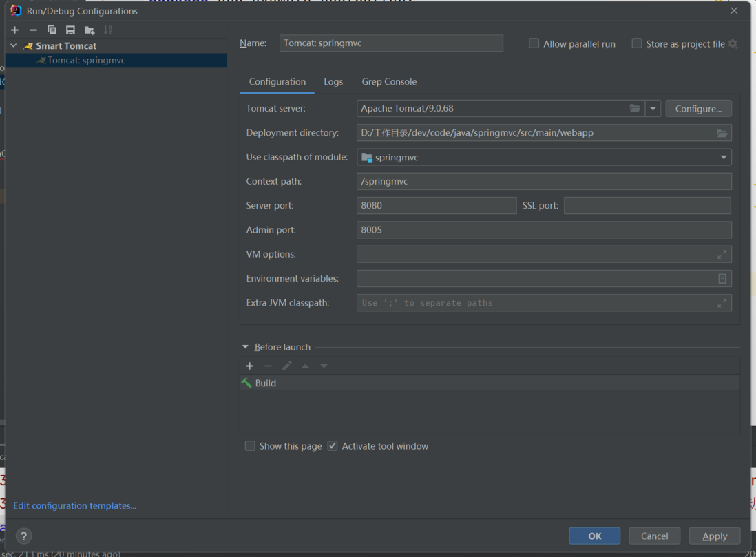
Task: Enable Store as project file
Action: tap(636, 43)
